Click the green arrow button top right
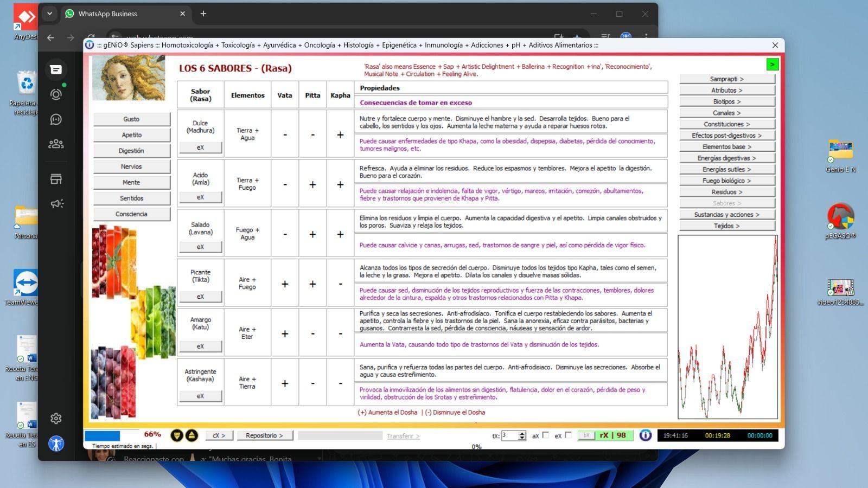This screenshot has height=488, width=868. 772,65
